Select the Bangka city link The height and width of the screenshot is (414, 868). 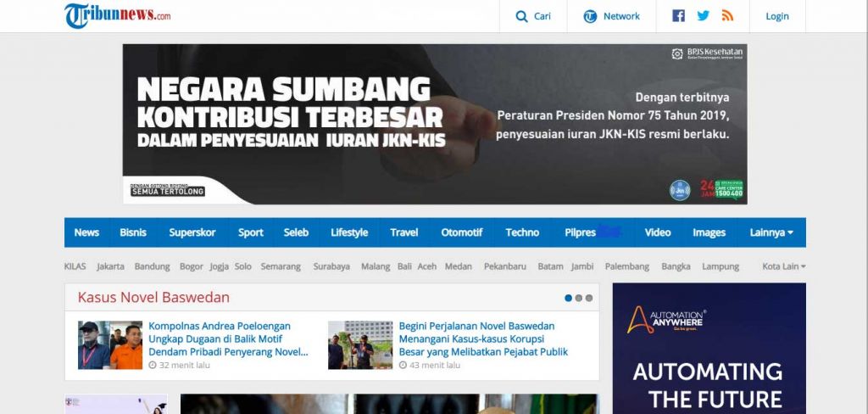[x=676, y=266]
